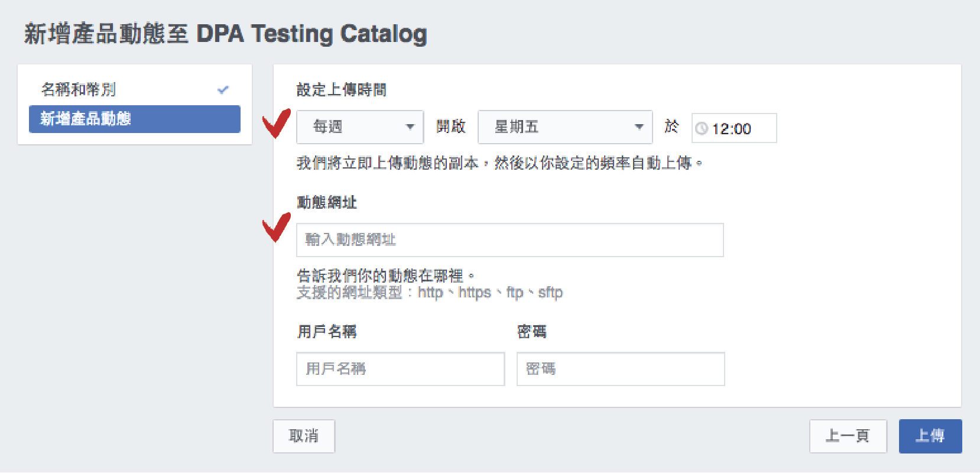Click the checkmark icon beside 名稱和幣別
The width and height of the screenshot is (980, 473).
click(223, 90)
